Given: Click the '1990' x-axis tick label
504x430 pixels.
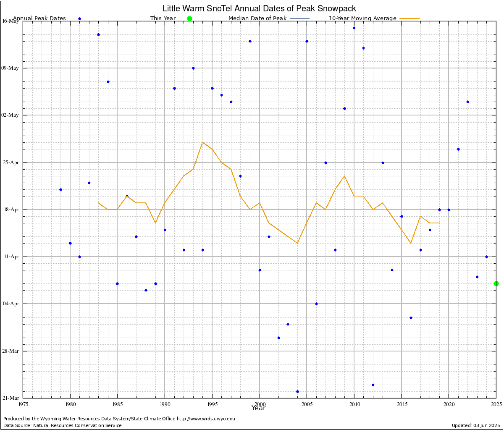Looking at the screenshot, I should 165,404.
